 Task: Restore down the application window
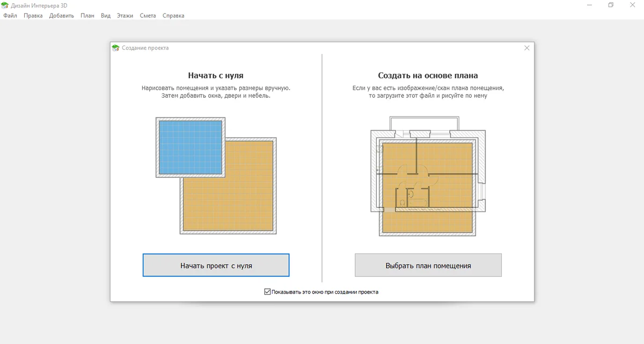tap(611, 5)
